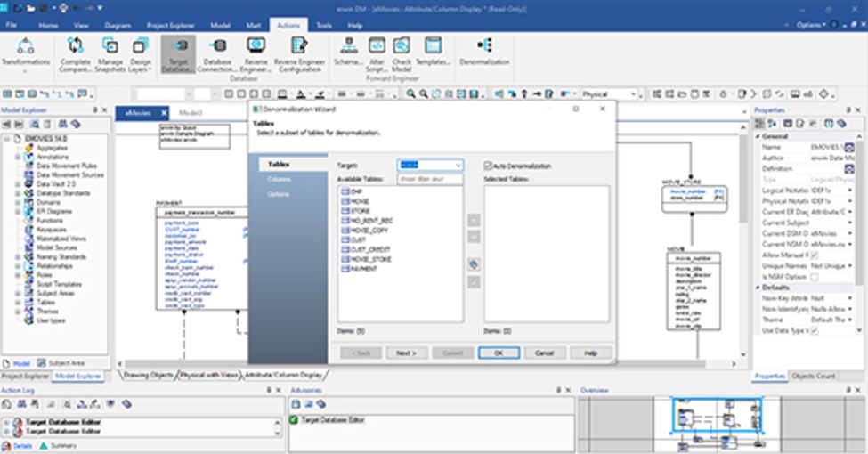Open Database Connection from the ribbon
The image size is (868, 454).
[x=217, y=54]
